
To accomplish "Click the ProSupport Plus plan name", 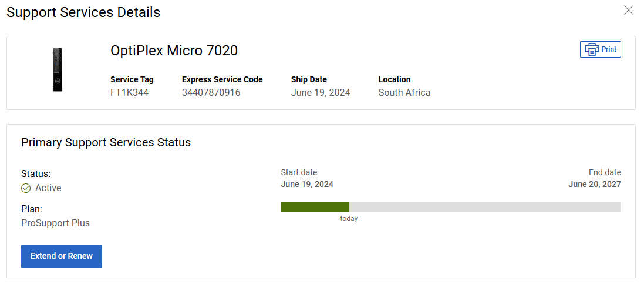I will 55,223.
